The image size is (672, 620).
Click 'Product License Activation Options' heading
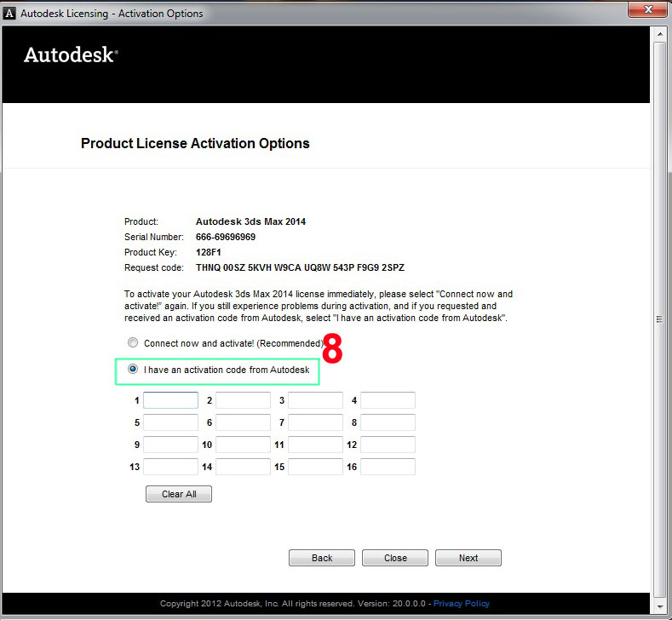pyautogui.click(x=195, y=143)
